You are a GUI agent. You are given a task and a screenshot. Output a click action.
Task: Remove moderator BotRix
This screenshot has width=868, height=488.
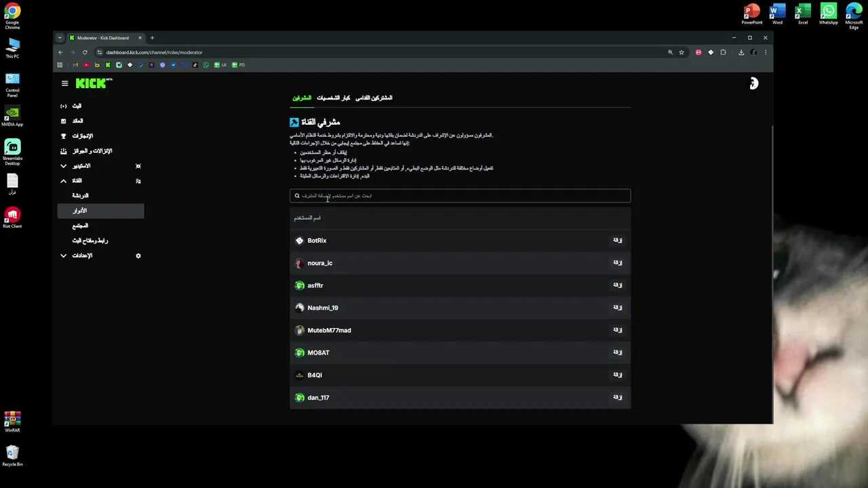[x=618, y=240]
